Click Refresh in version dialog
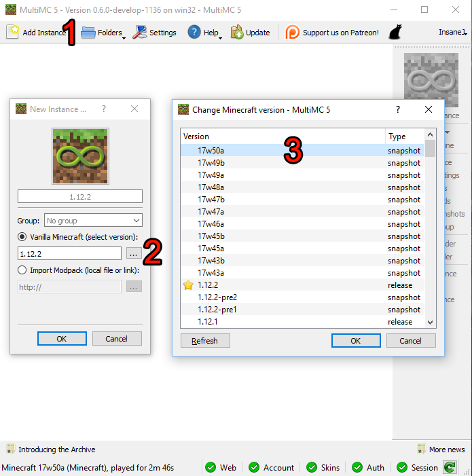The image size is (472, 476). 204,341
